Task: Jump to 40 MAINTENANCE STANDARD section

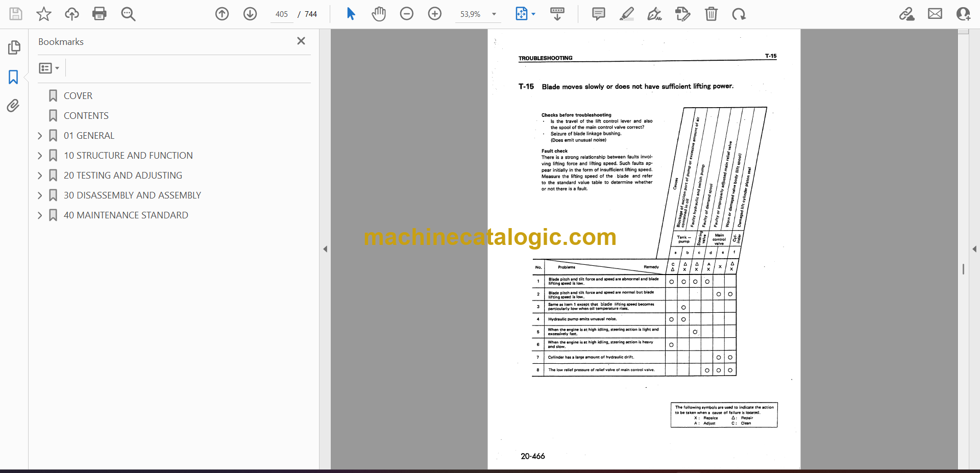Action: point(126,215)
